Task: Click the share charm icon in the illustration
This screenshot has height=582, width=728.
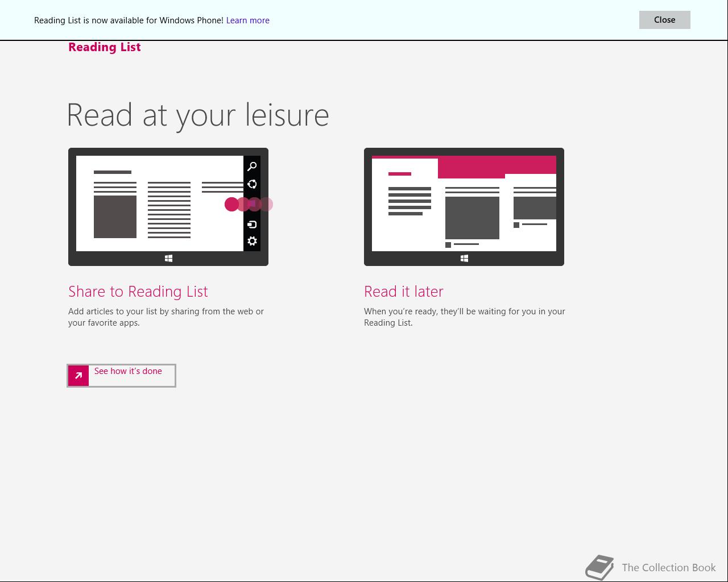Action: (x=252, y=184)
